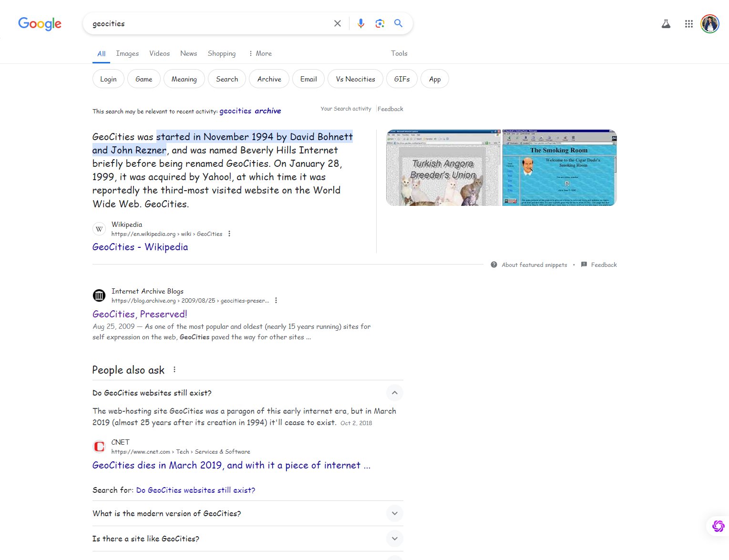Click the Internet Archive favicon
The width and height of the screenshot is (729, 560).
tap(99, 295)
